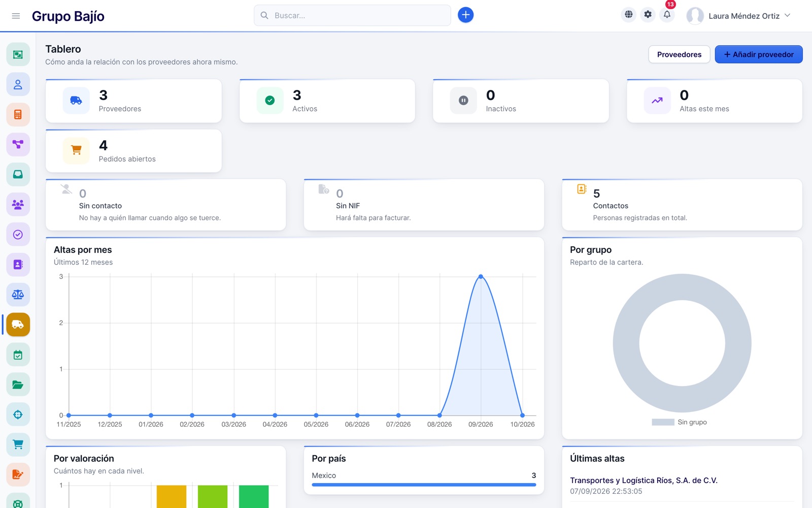Open the balance scale sidebar icon
The height and width of the screenshot is (508, 812).
[18, 294]
